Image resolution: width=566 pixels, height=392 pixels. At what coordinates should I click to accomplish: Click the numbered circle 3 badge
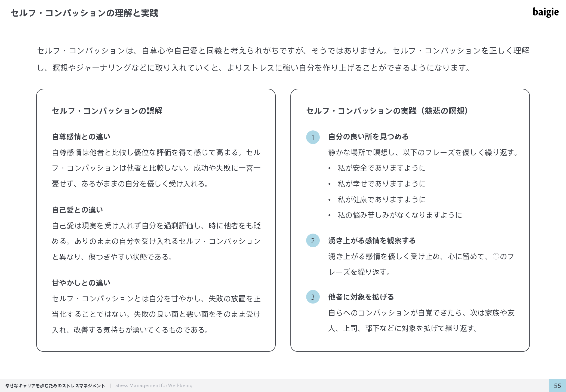[x=313, y=297]
